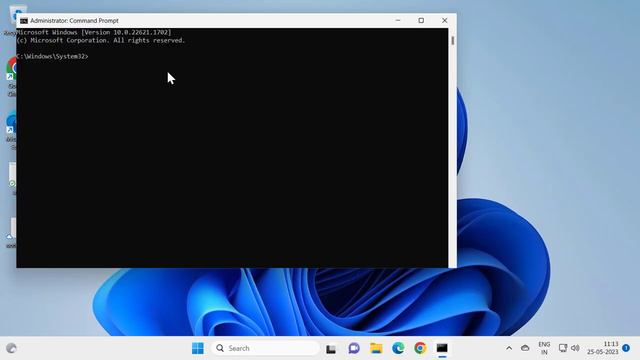Click the Command Prompt vertical scrollbar thumb
This screenshot has width=640, height=360.
453,40
